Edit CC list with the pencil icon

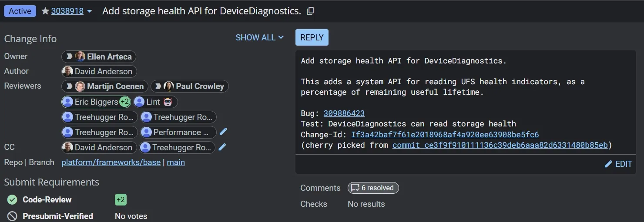click(x=222, y=147)
